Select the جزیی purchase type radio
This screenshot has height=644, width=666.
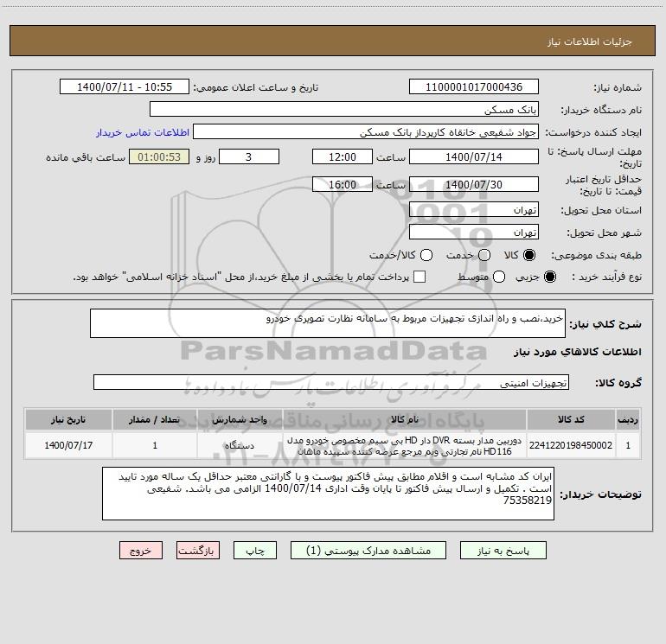(x=550, y=277)
